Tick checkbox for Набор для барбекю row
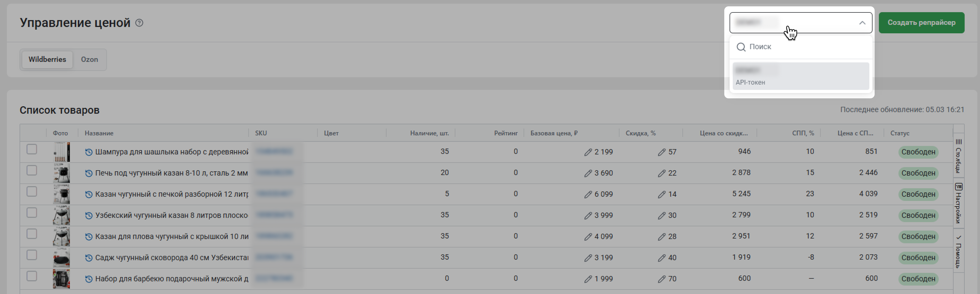Viewport: 980px width, 294px height. (x=32, y=276)
